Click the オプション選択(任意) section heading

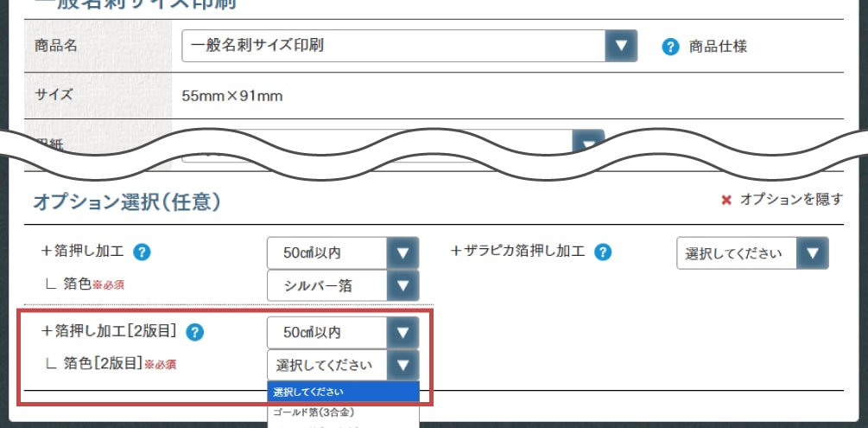coord(127,202)
